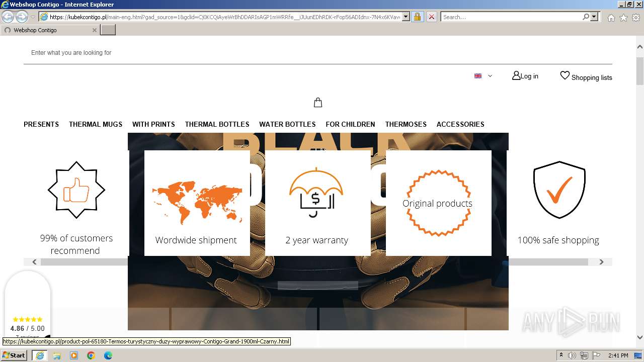Launch Chrome from the taskbar
This screenshot has width=644, height=362.
click(91, 355)
